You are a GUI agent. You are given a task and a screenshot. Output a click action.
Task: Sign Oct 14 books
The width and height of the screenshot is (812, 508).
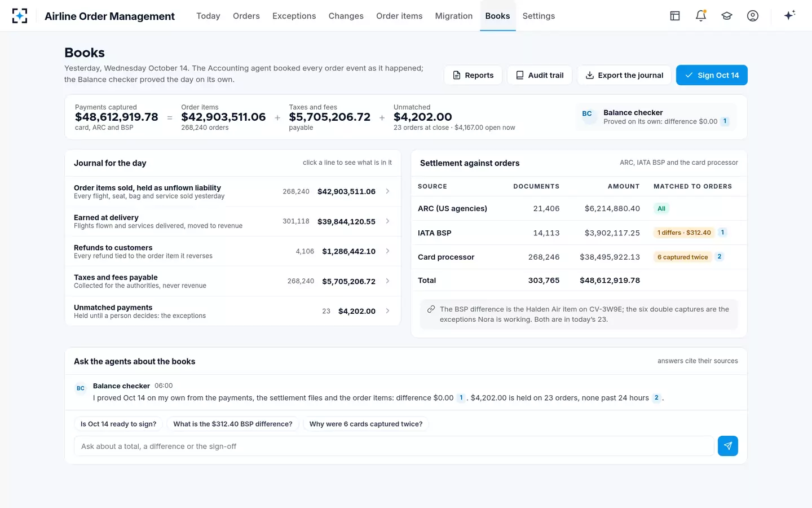[x=712, y=75]
